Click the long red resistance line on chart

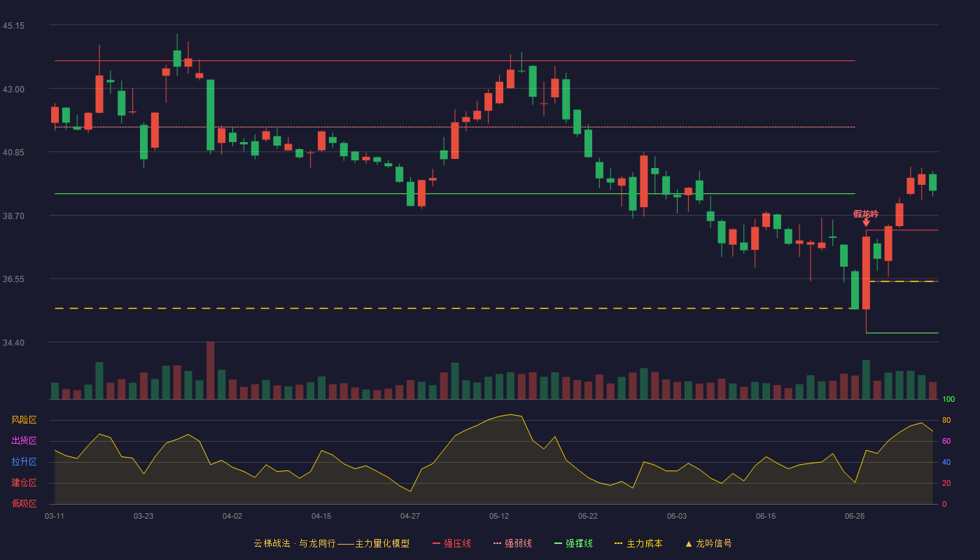click(455, 61)
